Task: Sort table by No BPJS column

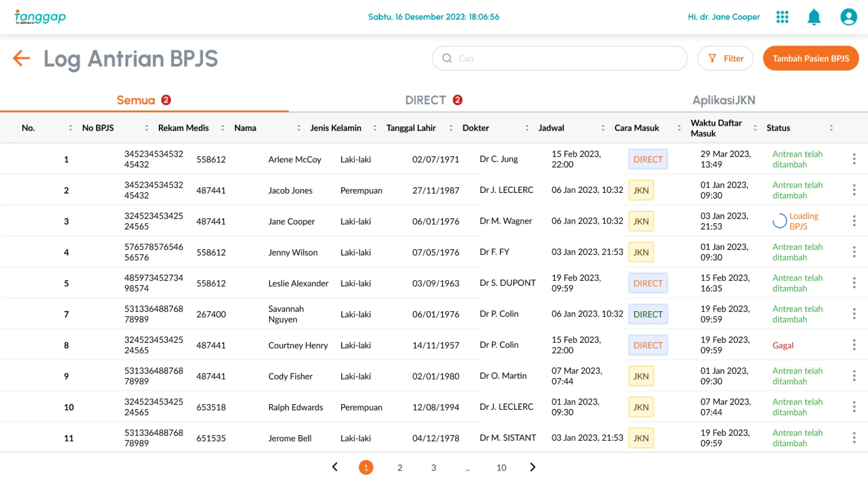Action: coord(146,128)
